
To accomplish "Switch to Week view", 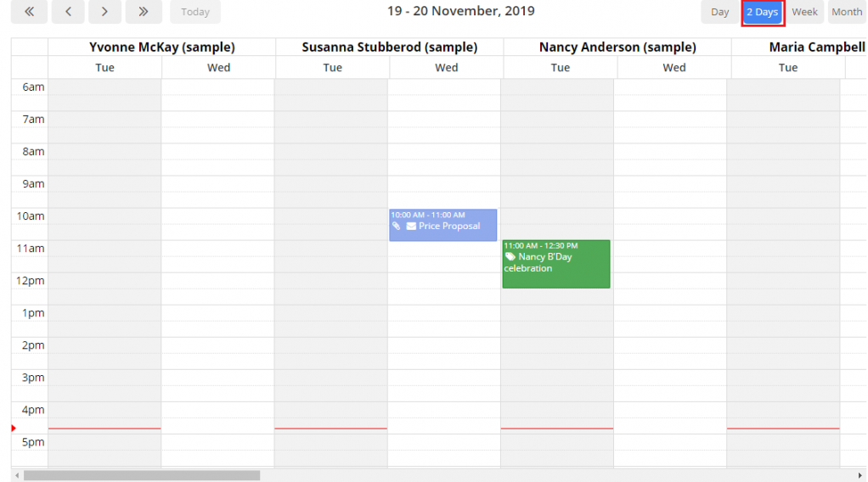I will coord(804,12).
